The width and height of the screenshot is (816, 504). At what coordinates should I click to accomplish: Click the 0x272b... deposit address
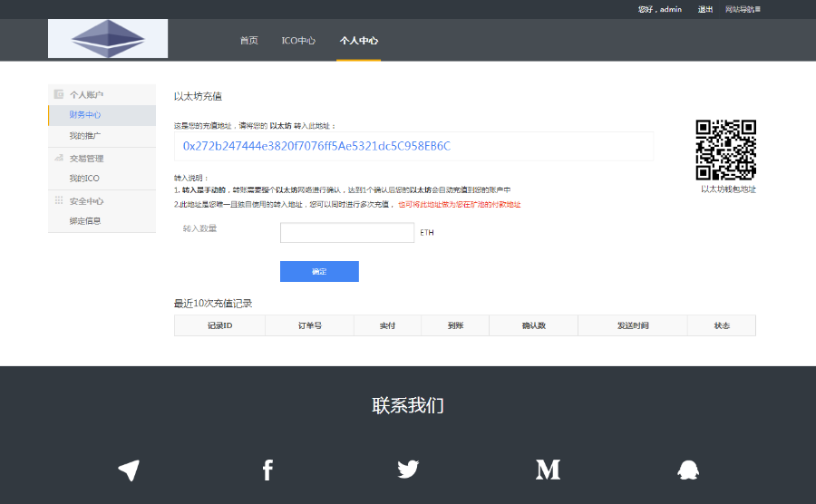(316, 146)
